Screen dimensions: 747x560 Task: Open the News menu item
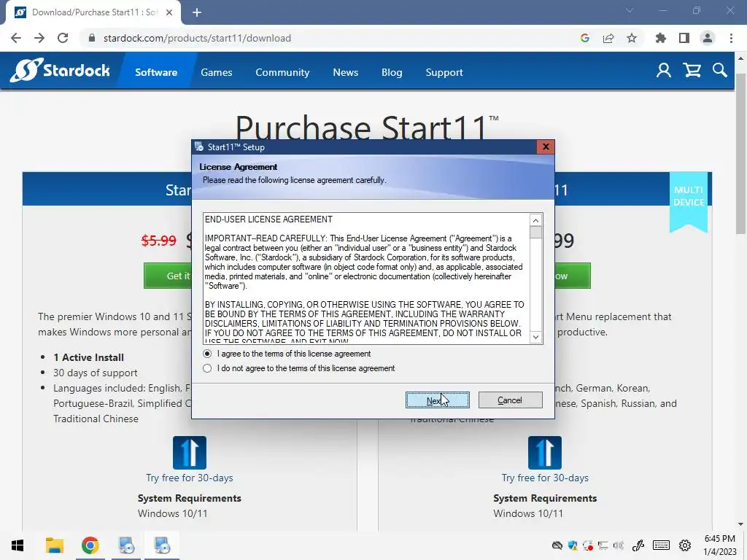tap(345, 72)
